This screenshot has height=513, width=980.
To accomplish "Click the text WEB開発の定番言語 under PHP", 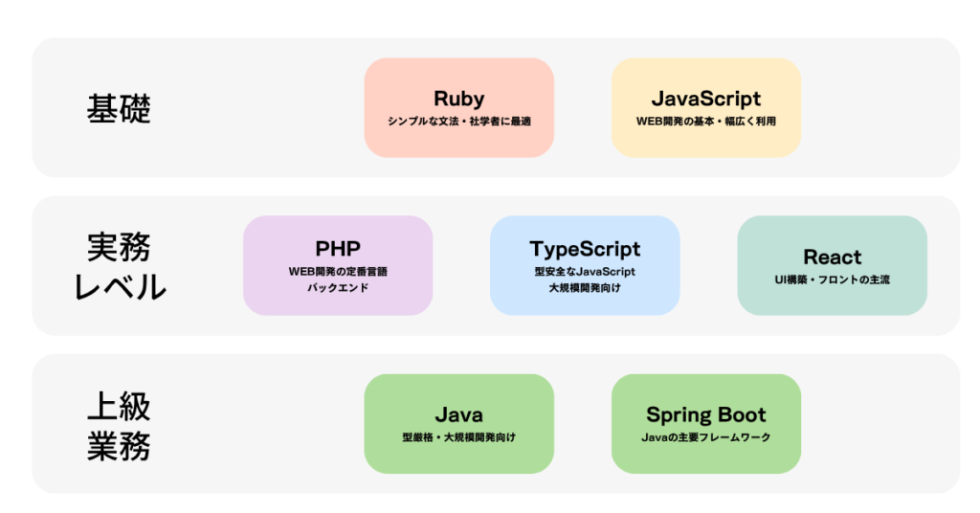I will click(338, 272).
